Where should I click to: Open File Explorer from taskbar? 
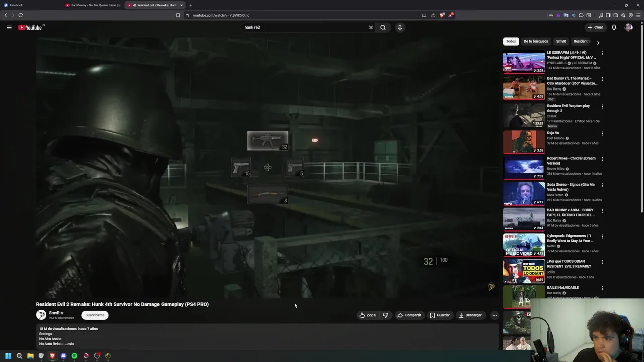[x=30, y=356]
